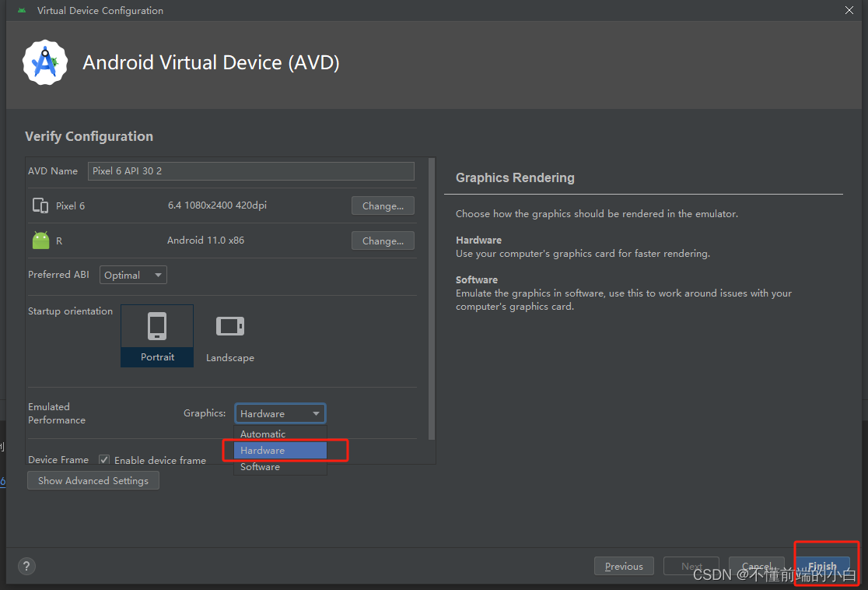Screen dimensions: 868x590
Task: Click the green Android R system image icon
Action: click(40, 241)
